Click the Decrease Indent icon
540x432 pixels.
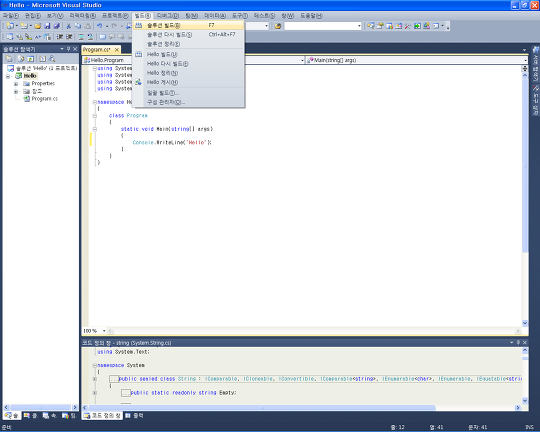coord(60,37)
